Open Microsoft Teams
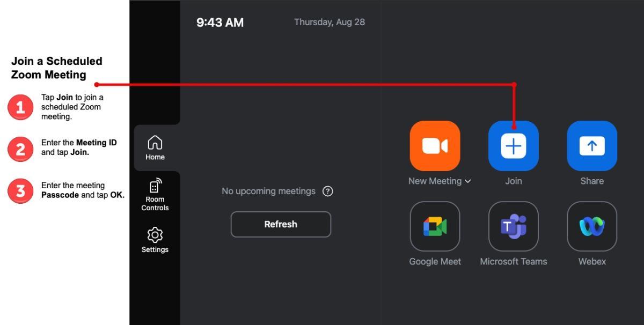The image size is (644, 325). pyautogui.click(x=513, y=226)
